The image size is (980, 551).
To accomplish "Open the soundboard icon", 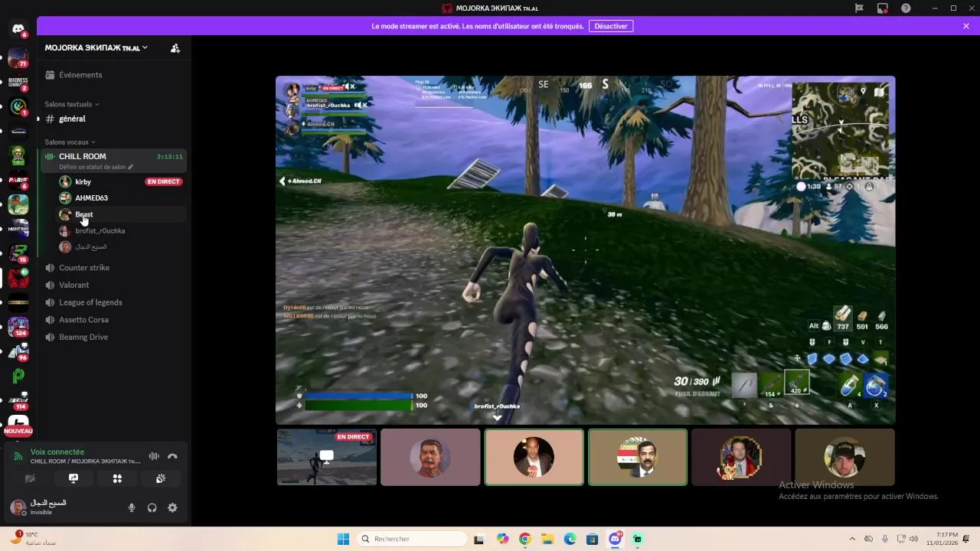I will coord(161,478).
